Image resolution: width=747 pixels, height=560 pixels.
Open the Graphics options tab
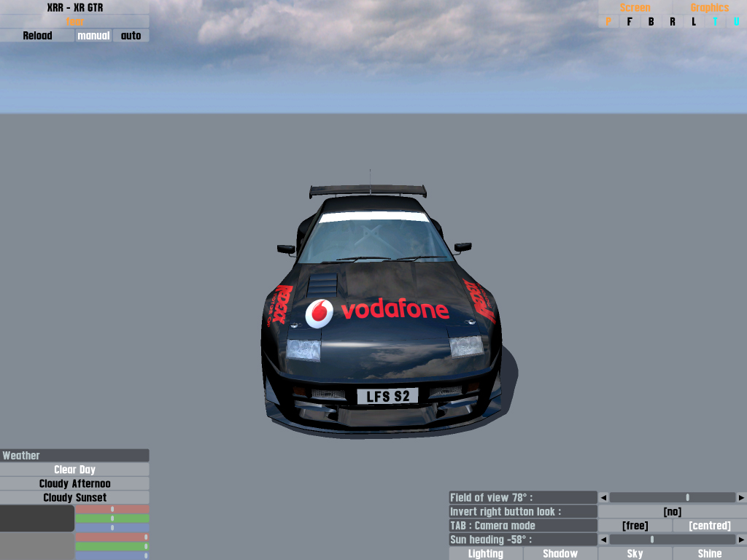[x=709, y=7]
